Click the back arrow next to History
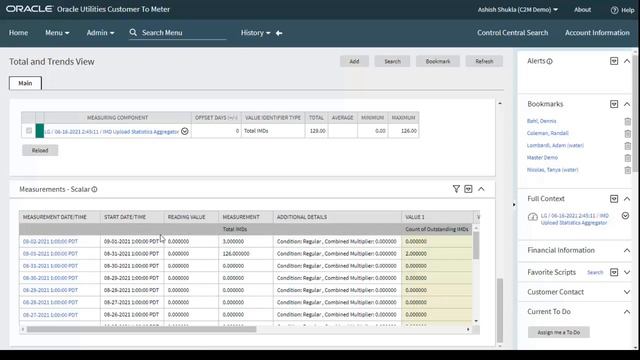Viewport: 640px width, 360px height. tap(279, 33)
